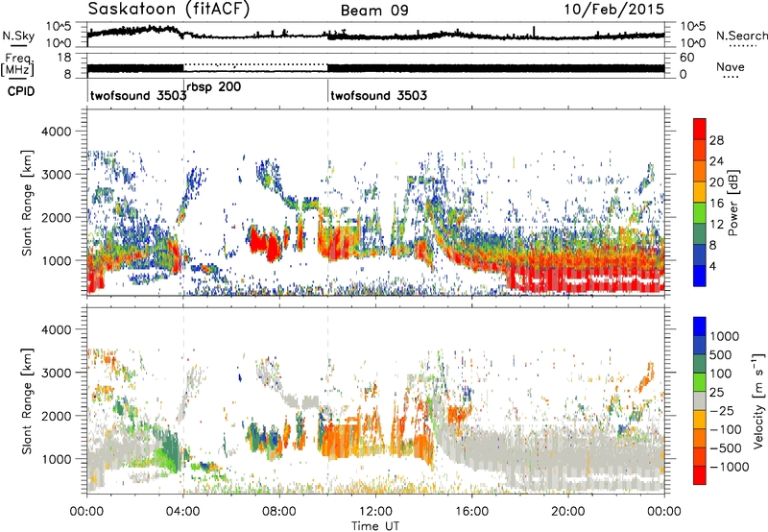This screenshot has height=532, width=768.
Task: Click the 'N.Search' legend label
Action: tap(741, 36)
